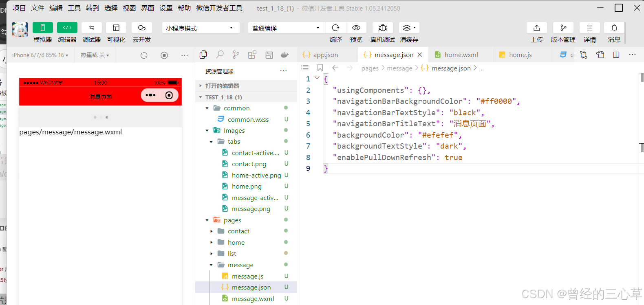Open source control compare changes icon
The image size is (644, 305).
click(584, 55)
